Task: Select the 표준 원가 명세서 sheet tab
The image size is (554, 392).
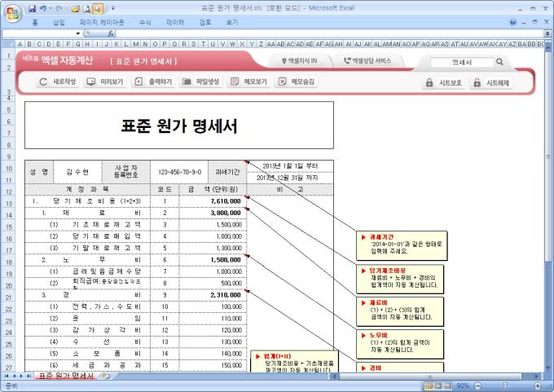Action: pos(67,376)
